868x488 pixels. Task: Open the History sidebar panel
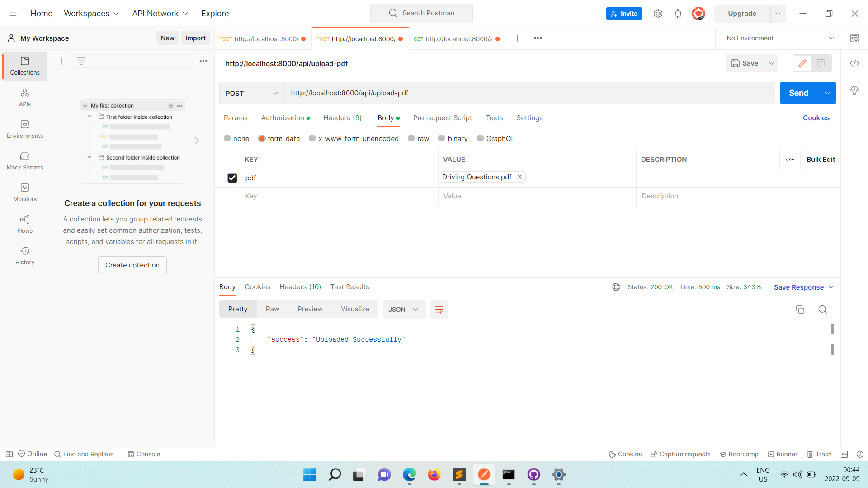coord(24,255)
